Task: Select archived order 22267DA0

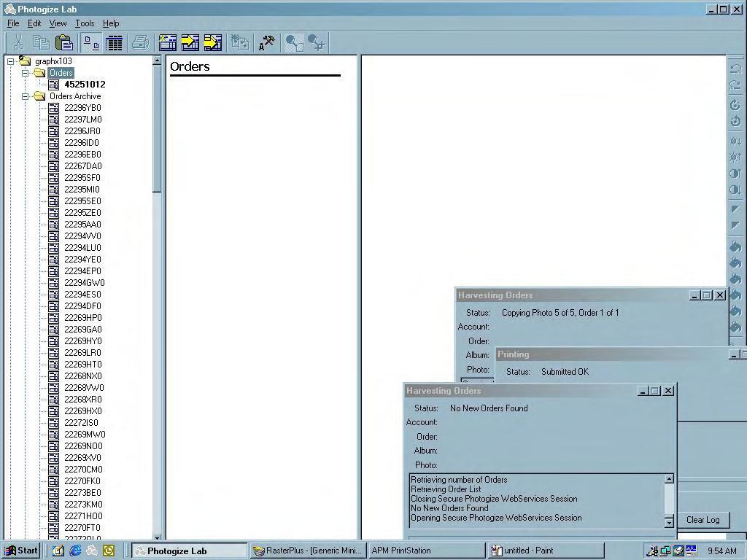Action: coord(83,166)
